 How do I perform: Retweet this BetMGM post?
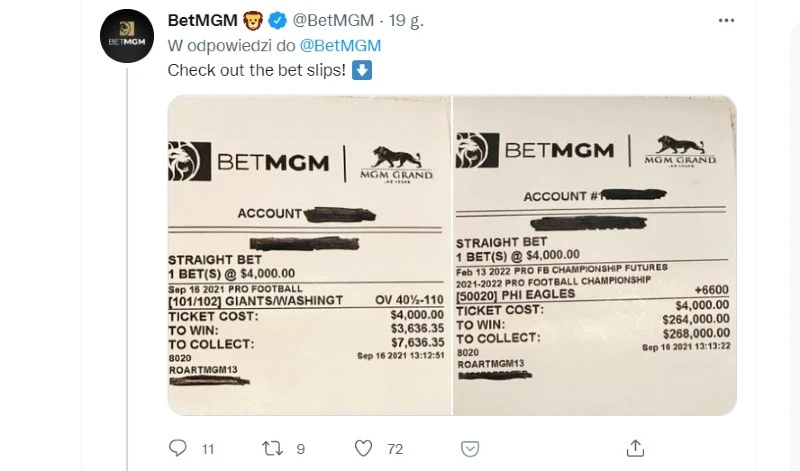(271, 447)
